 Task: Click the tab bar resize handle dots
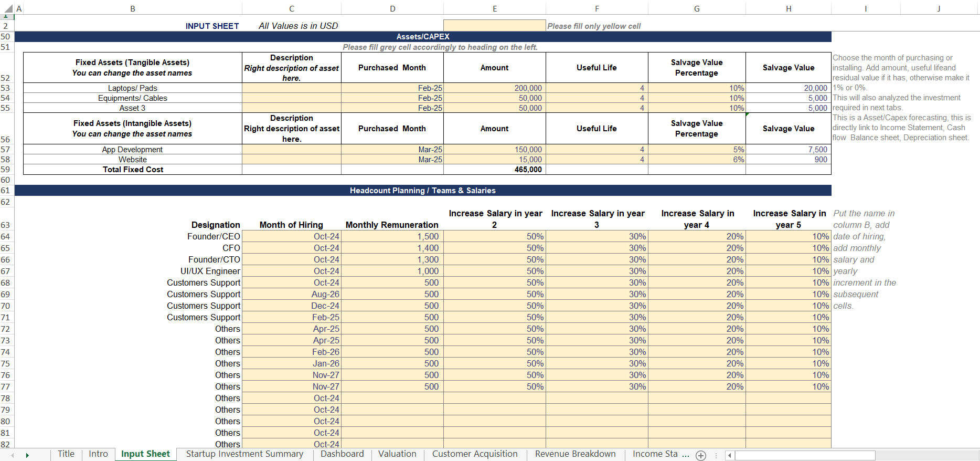(x=716, y=455)
